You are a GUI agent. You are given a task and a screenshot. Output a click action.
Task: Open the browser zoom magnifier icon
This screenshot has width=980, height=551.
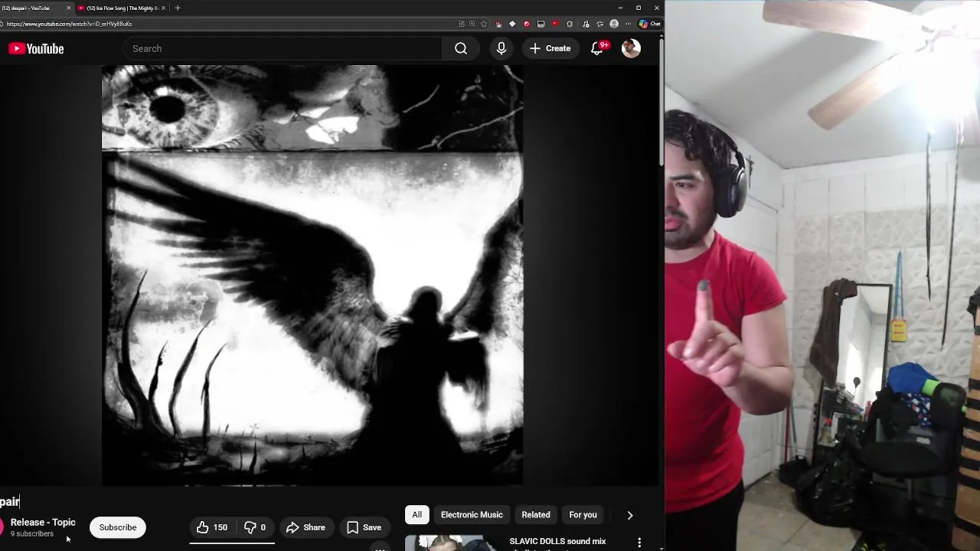(x=472, y=24)
